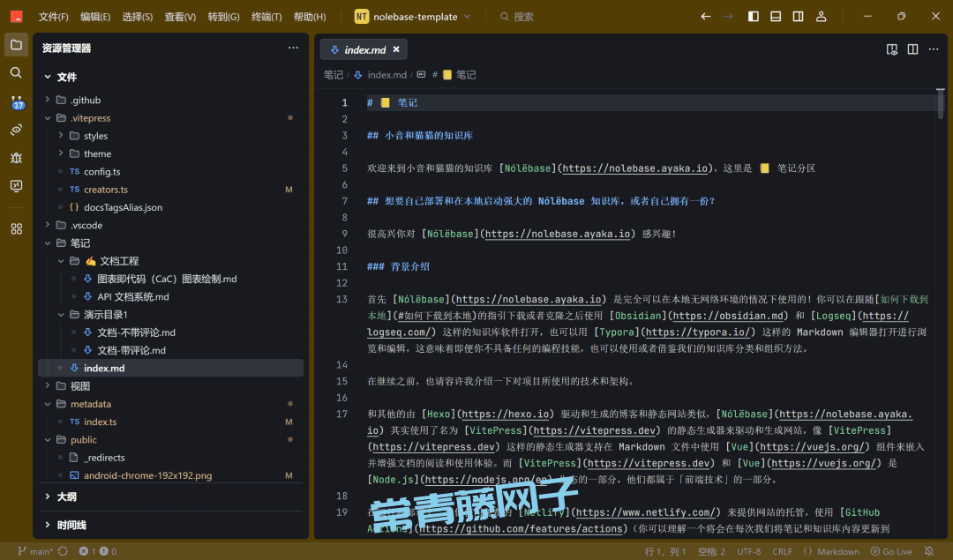Split the editor to the right
This screenshot has width=953, height=560.
point(913,49)
